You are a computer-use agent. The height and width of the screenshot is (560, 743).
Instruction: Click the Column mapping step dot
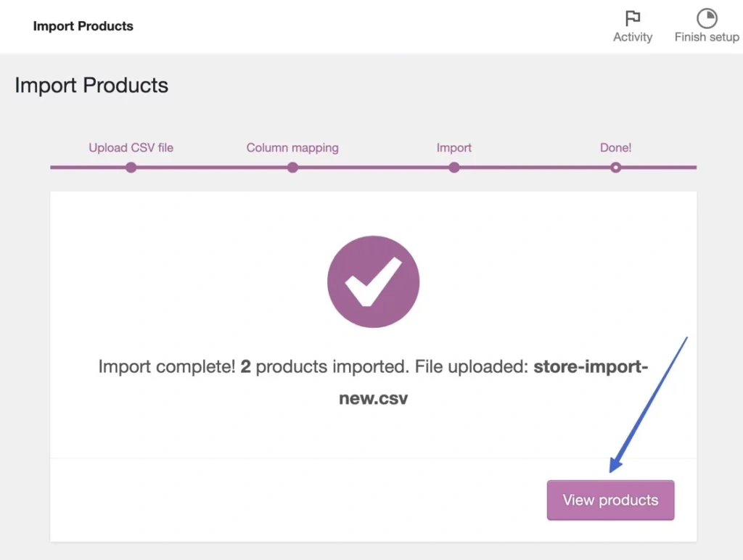click(292, 168)
